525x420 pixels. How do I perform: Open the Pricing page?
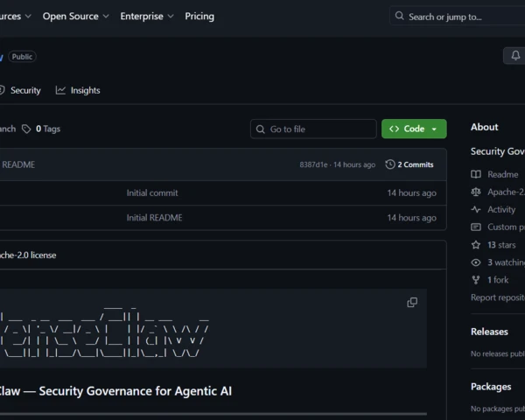click(x=199, y=16)
